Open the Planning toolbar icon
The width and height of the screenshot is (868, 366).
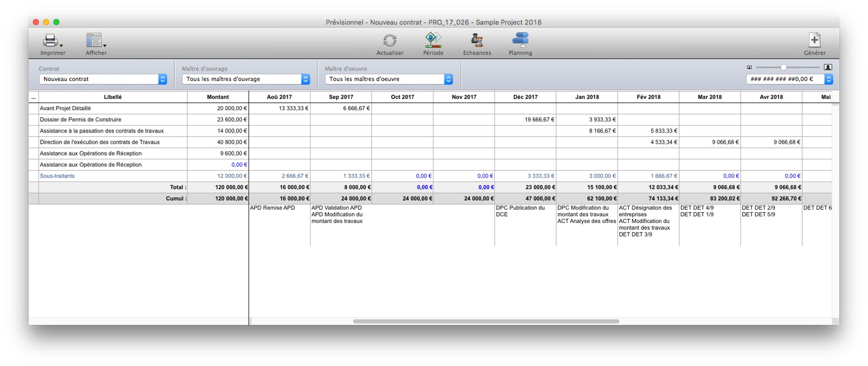coord(520,40)
